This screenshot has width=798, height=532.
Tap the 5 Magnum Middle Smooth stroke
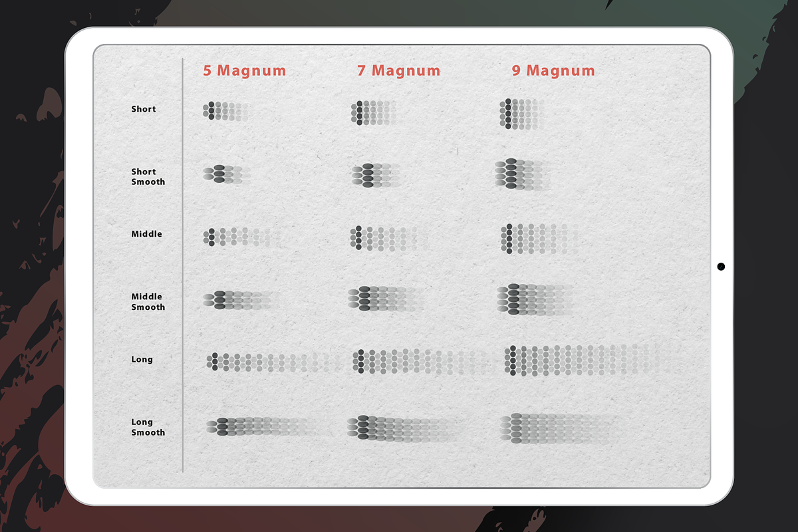click(241, 300)
